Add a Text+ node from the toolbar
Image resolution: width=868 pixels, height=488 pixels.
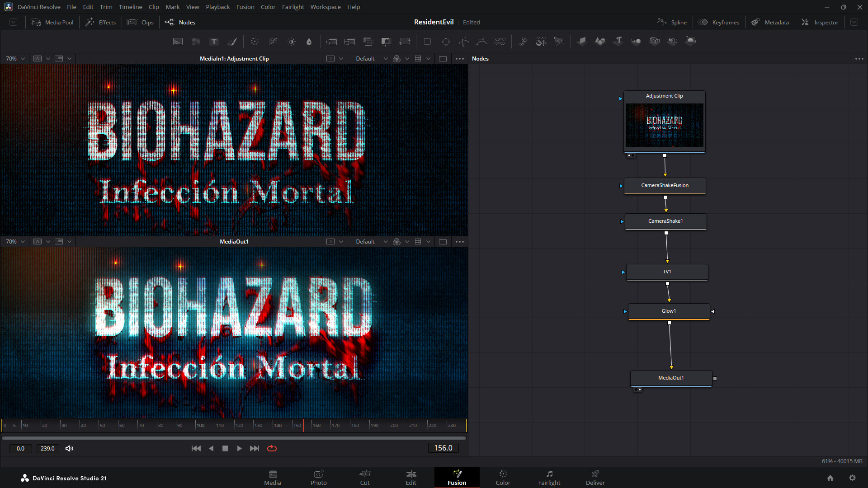(x=214, y=42)
